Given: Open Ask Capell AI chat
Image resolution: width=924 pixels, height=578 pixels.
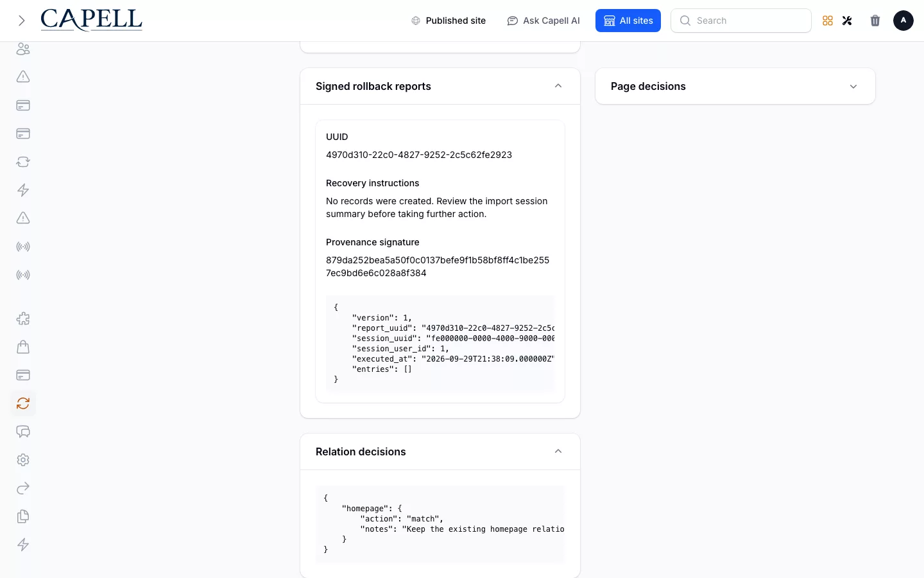Looking at the screenshot, I should [x=543, y=21].
